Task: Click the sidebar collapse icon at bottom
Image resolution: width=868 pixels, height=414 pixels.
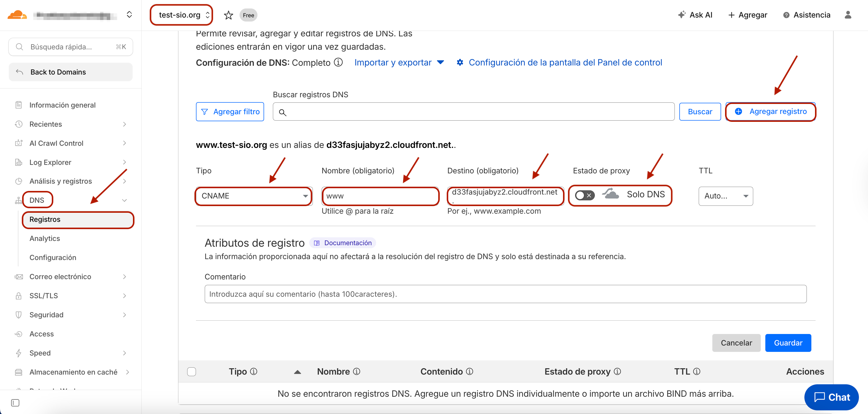Action: click(15, 402)
